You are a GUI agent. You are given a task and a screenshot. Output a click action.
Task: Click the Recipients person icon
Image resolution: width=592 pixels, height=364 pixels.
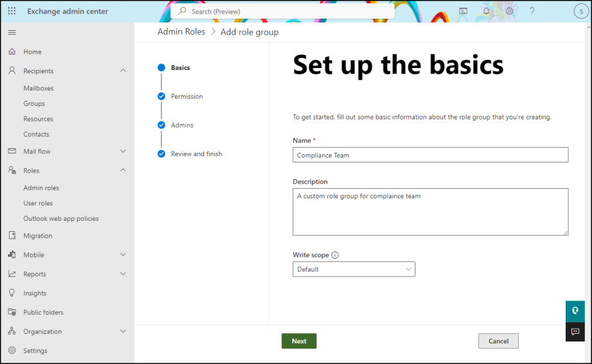(x=12, y=71)
